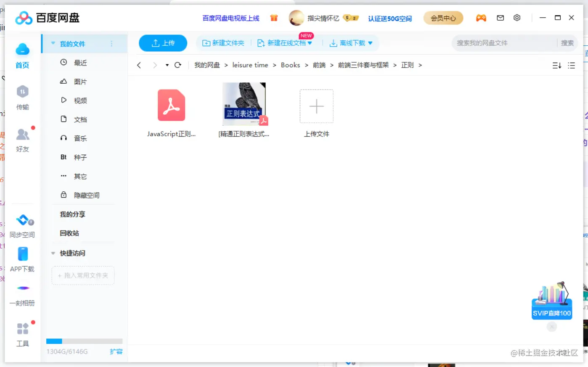Open the game controller icon

pyautogui.click(x=481, y=18)
